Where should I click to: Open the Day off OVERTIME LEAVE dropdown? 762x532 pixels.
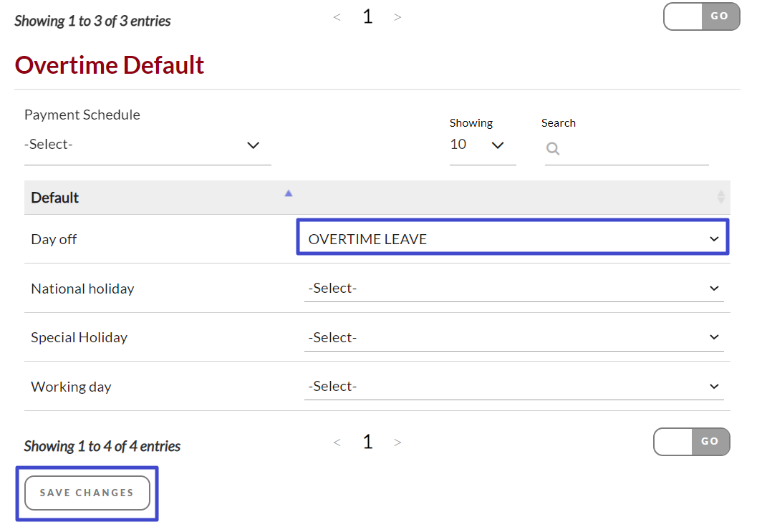[512, 239]
